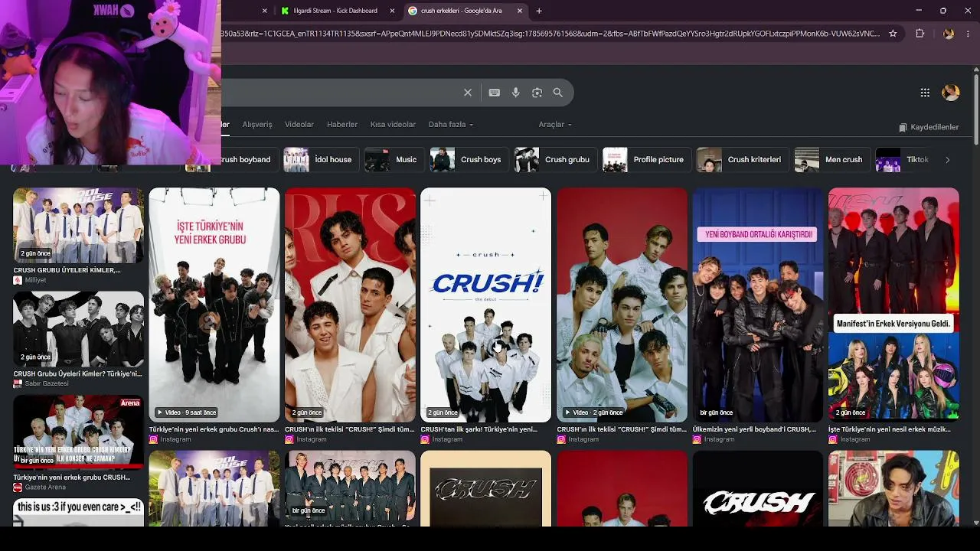
Task: Open the Google apps grid
Action: pyautogui.click(x=925, y=93)
